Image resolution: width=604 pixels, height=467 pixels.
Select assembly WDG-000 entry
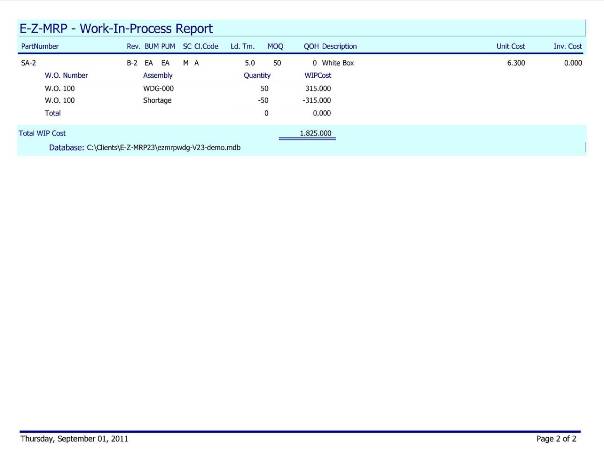[158, 88]
